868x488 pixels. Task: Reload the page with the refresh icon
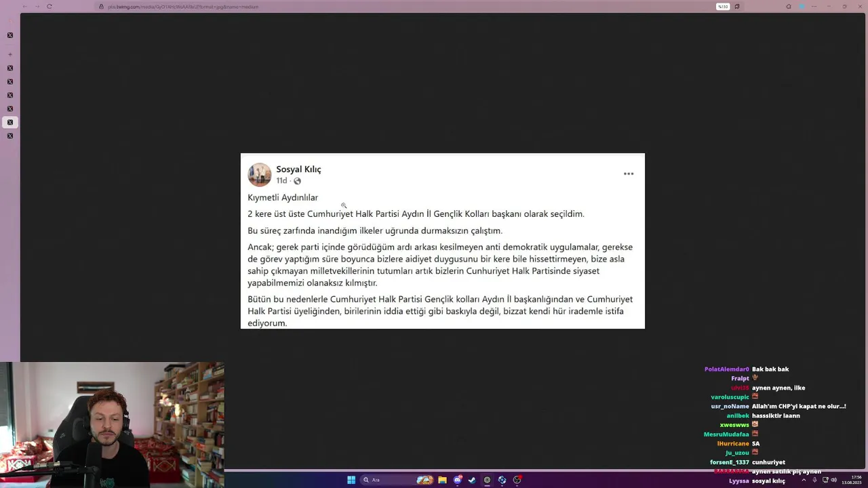[50, 7]
